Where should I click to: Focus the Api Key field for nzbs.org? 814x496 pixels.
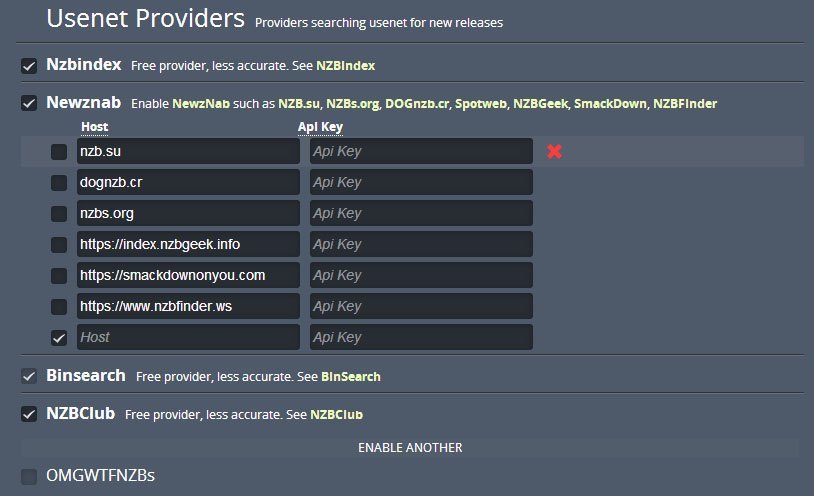[x=421, y=213]
